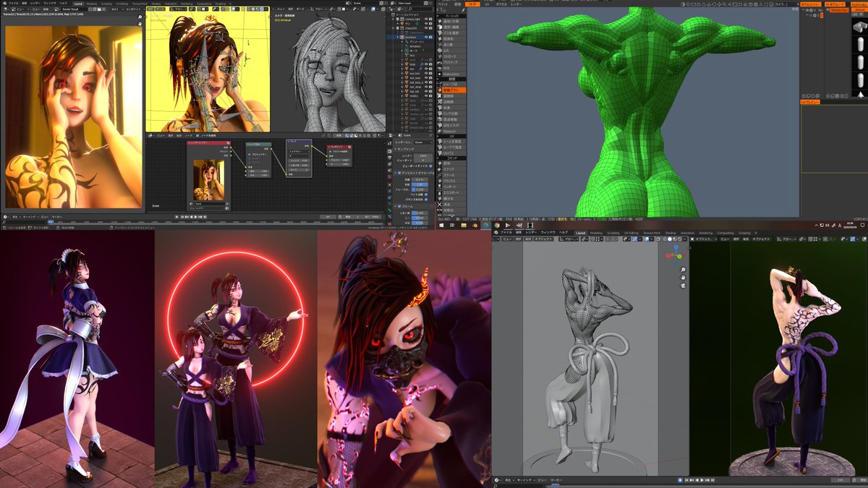
Task: Open ヘルプ menu in bottom-right Blender window
Action: pos(563,232)
